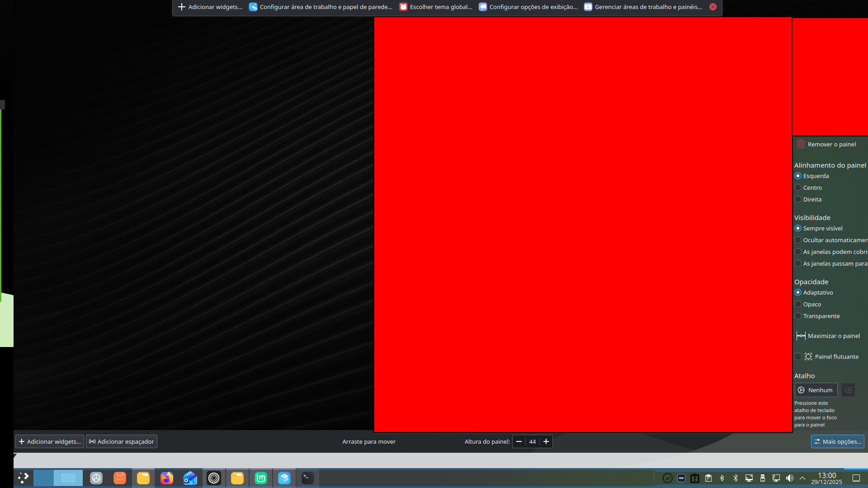Open Firefox from the taskbar

coord(167,478)
